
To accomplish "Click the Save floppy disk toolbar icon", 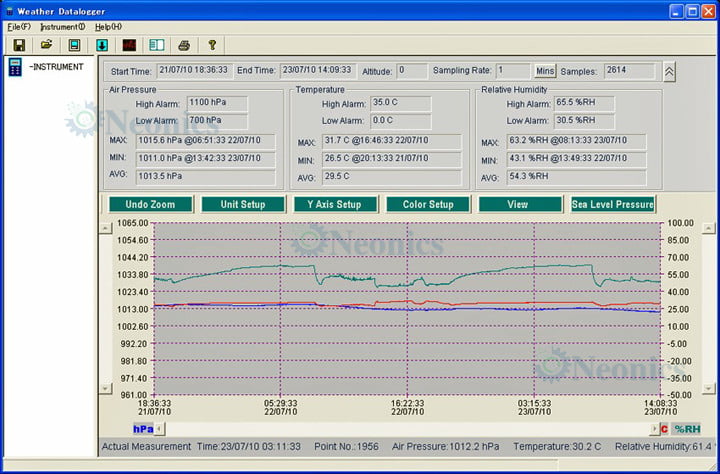I will [x=19, y=45].
